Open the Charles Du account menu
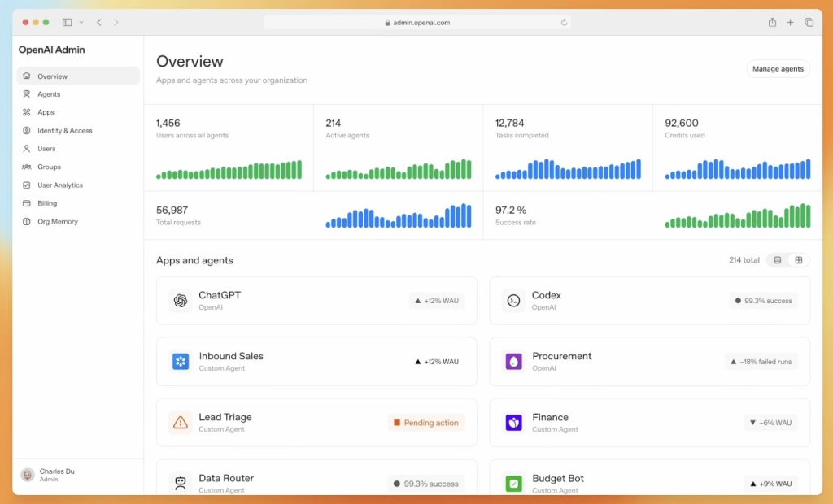The height and width of the screenshot is (504, 833). pos(57,475)
